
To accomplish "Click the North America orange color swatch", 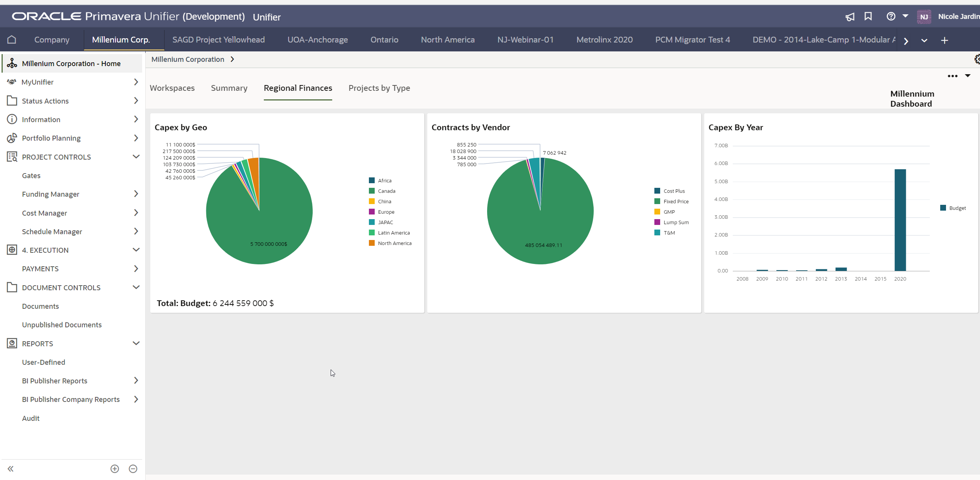I will 372,243.
